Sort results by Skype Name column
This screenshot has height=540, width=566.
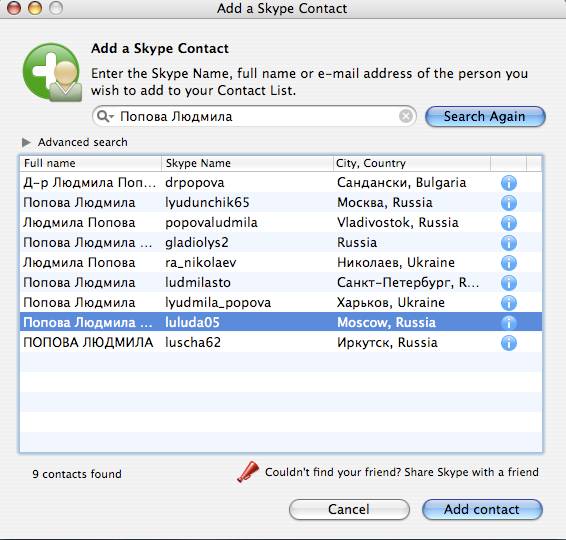[x=247, y=163]
